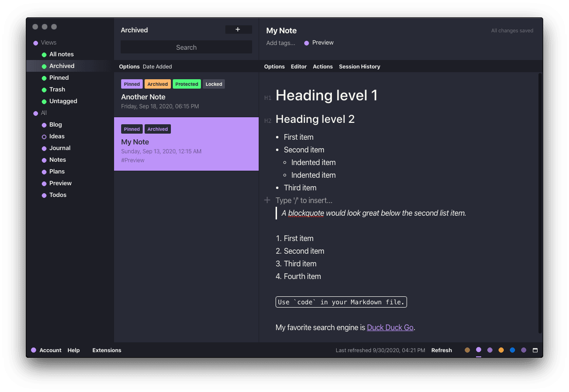The height and width of the screenshot is (392, 569).
Task: Open the note list Options dropdown
Action: (129, 67)
